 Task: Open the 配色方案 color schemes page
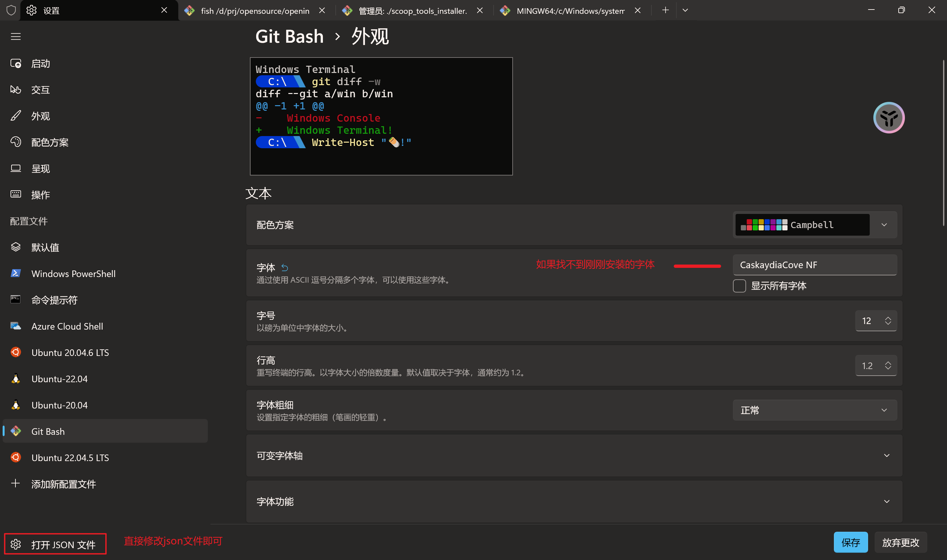pyautogui.click(x=105, y=142)
